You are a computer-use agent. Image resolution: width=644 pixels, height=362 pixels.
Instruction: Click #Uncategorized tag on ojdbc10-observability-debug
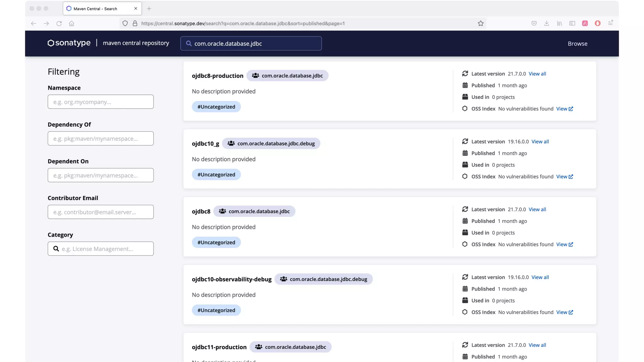216,310
